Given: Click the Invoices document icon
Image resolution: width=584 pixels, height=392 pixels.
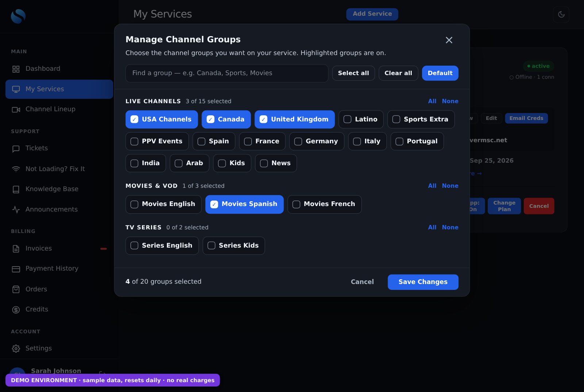Looking at the screenshot, I should (x=16, y=249).
